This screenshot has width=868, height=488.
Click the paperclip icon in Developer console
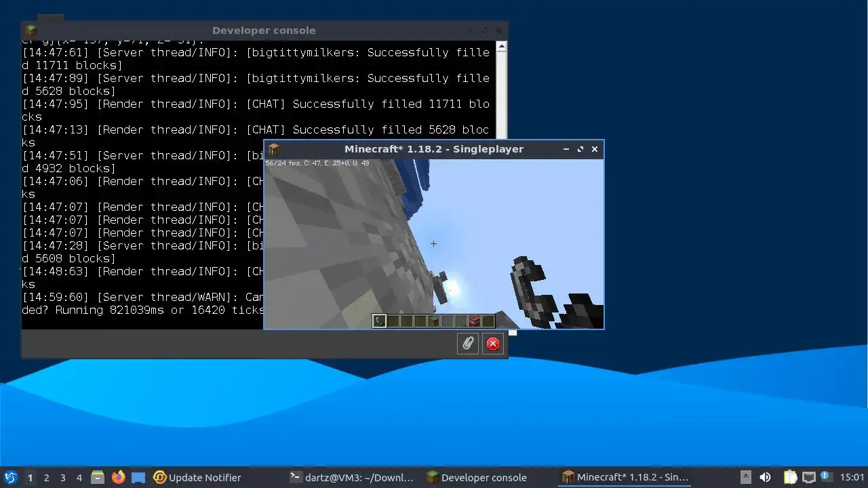click(x=468, y=344)
